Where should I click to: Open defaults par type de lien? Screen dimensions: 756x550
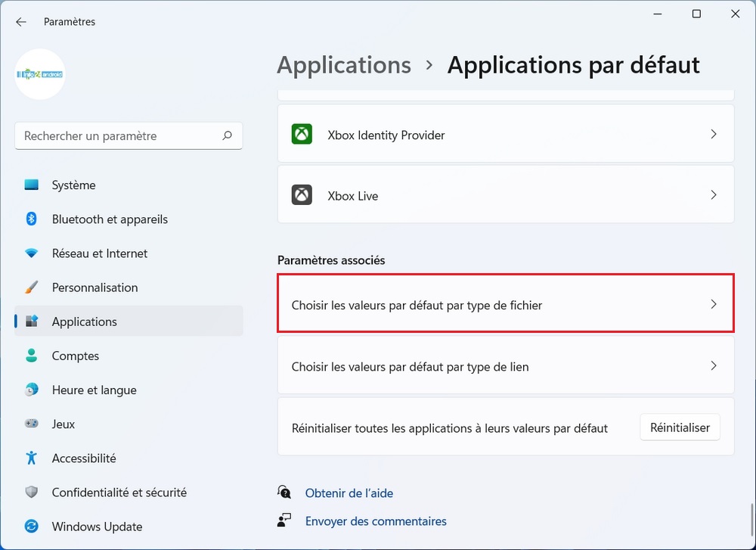[506, 365]
